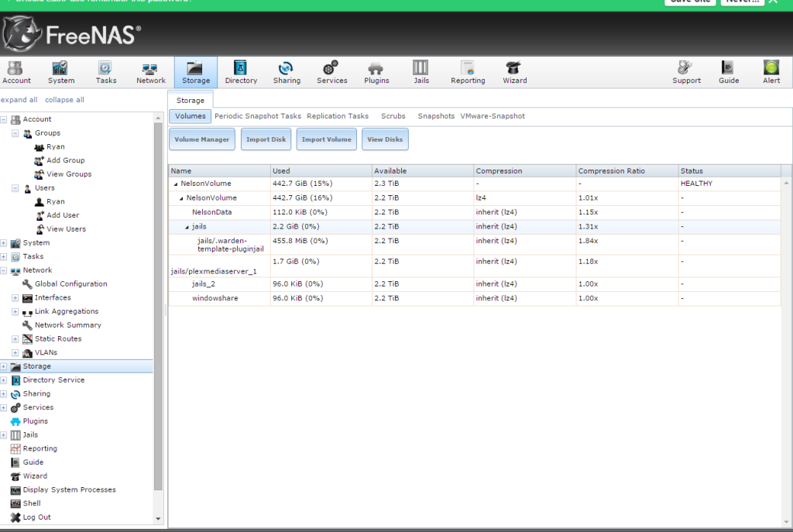Open the Guide toolbar icon
Viewport: 793px width, 532px height.
(x=729, y=72)
